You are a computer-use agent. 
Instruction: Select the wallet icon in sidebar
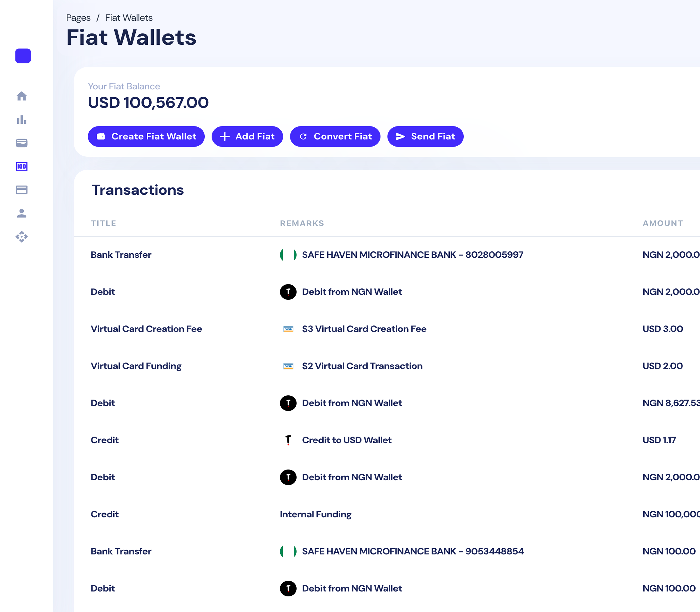(22, 143)
